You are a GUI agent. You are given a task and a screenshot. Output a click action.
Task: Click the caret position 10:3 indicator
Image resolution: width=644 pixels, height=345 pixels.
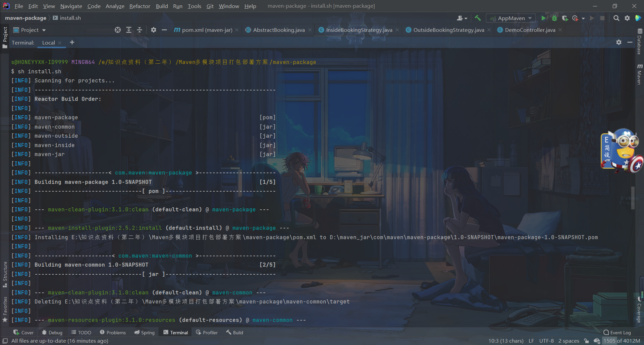click(506, 341)
